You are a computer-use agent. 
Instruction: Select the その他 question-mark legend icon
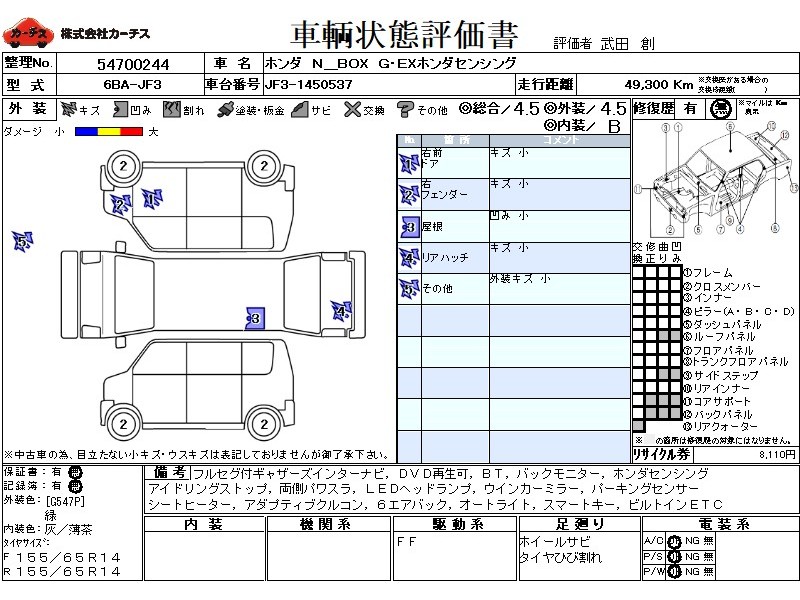[x=405, y=109]
